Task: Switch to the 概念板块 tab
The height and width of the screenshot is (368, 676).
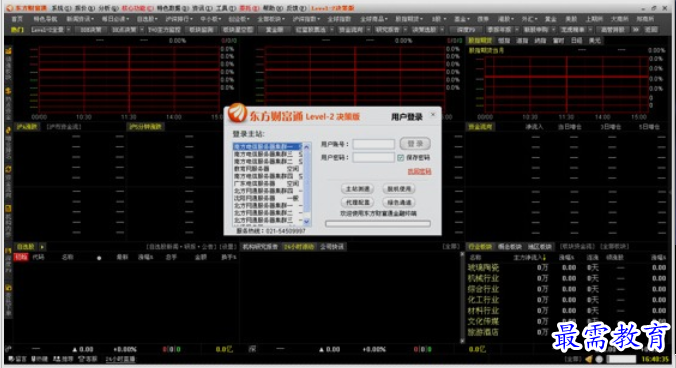Action: (x=510, y=247)
